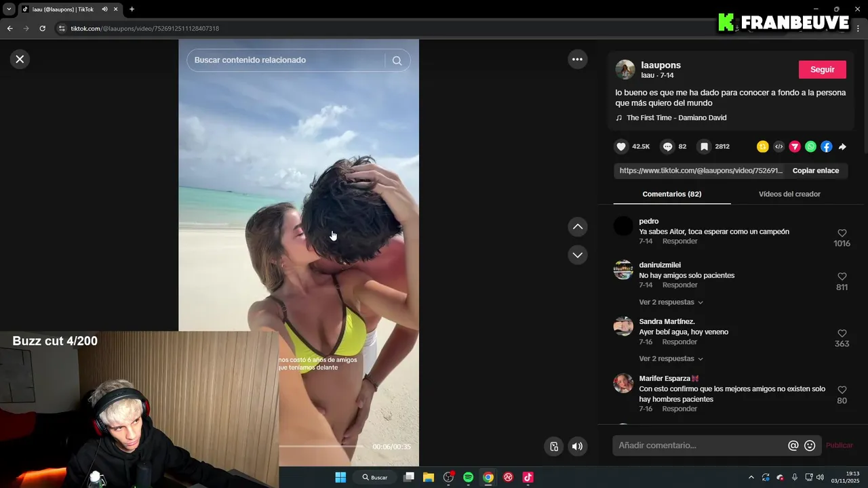Like Marifer Esparza's comment heart
This screenshot has height=488, width=868.
click(842, 390)
